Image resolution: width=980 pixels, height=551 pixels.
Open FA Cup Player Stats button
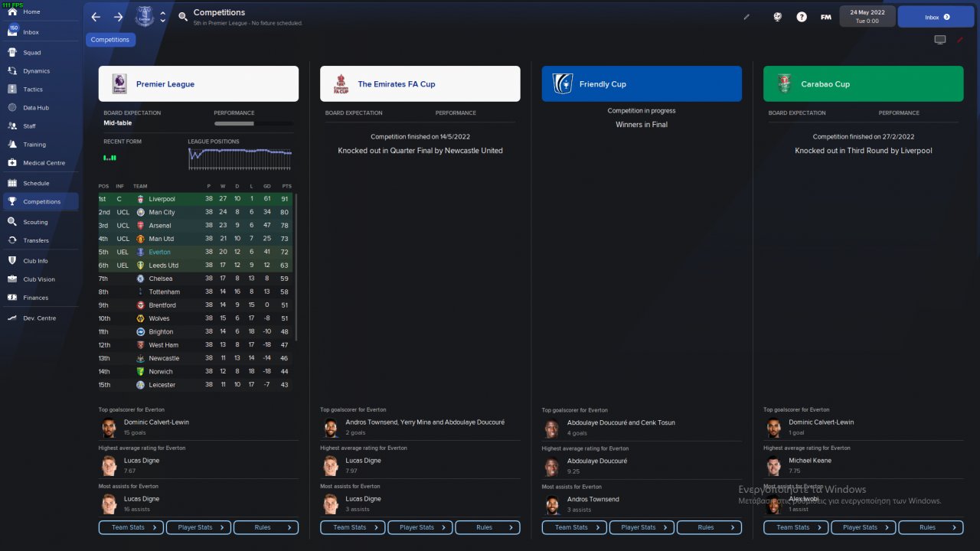[420, 527]
